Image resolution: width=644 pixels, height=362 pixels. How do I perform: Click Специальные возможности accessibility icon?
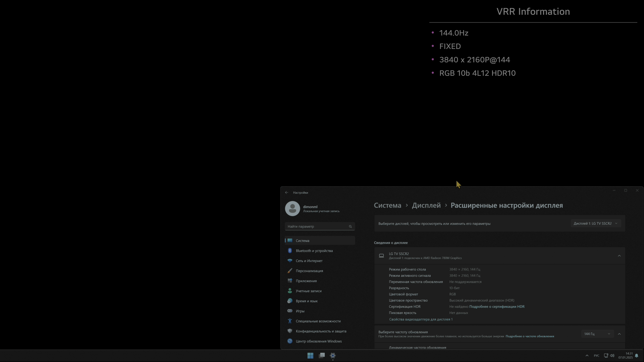click(x=290, y=321)
